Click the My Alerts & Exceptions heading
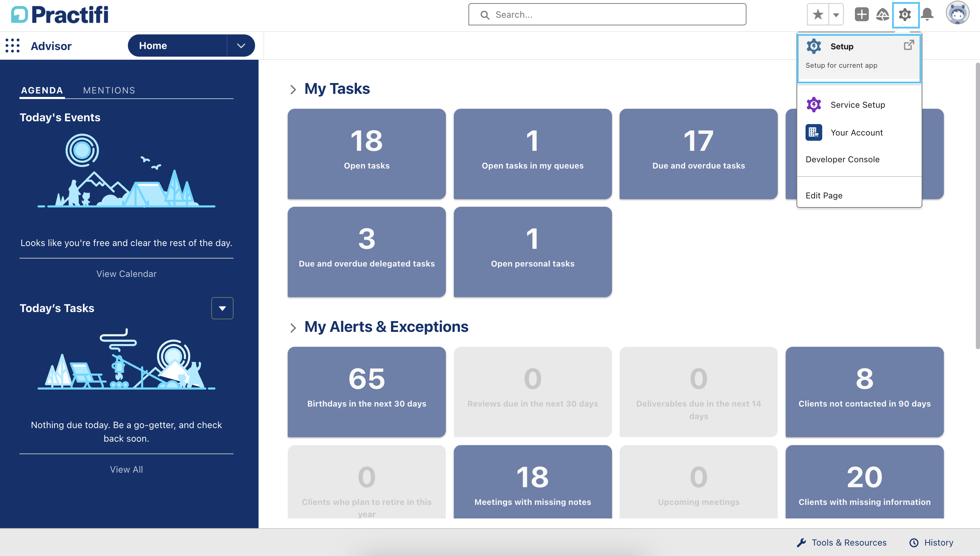 (x=386, y=327)
